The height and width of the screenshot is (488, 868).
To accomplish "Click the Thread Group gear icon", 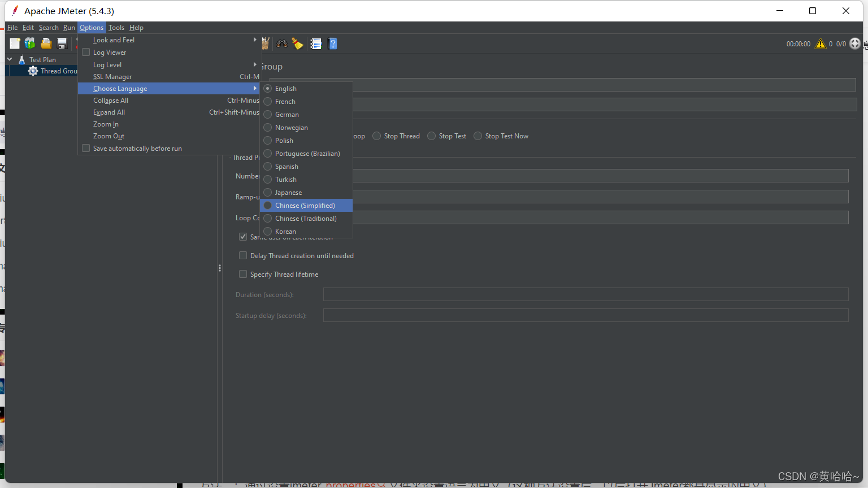I will [x=33, y=71].
